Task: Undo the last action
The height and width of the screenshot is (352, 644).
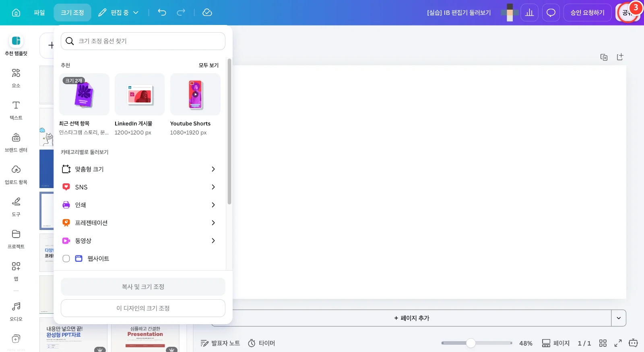Action: (x=162, y=12)
